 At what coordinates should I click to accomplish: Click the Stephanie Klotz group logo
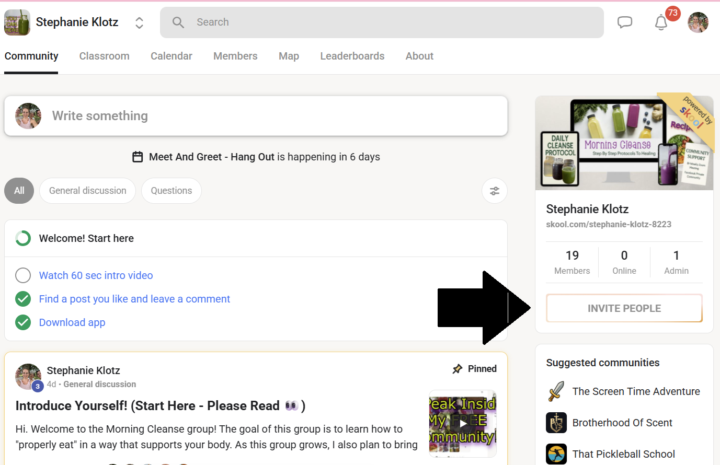pyautogui.click(x=17, y=22)
